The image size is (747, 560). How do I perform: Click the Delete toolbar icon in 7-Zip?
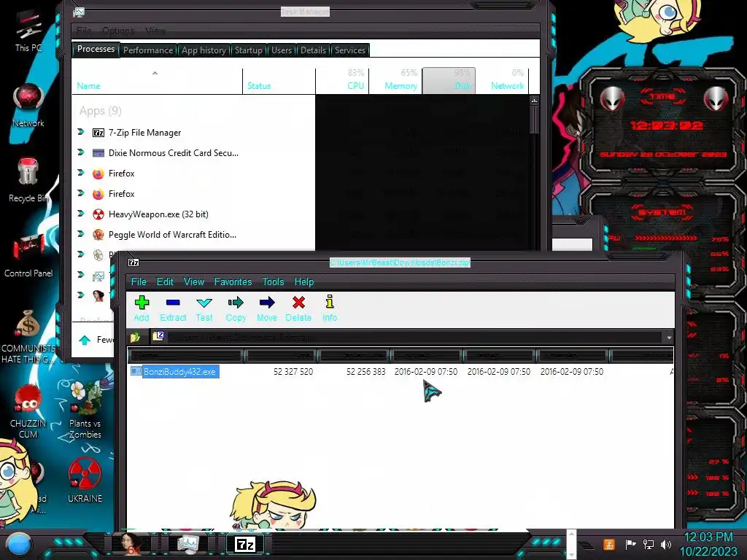[298, 308]
